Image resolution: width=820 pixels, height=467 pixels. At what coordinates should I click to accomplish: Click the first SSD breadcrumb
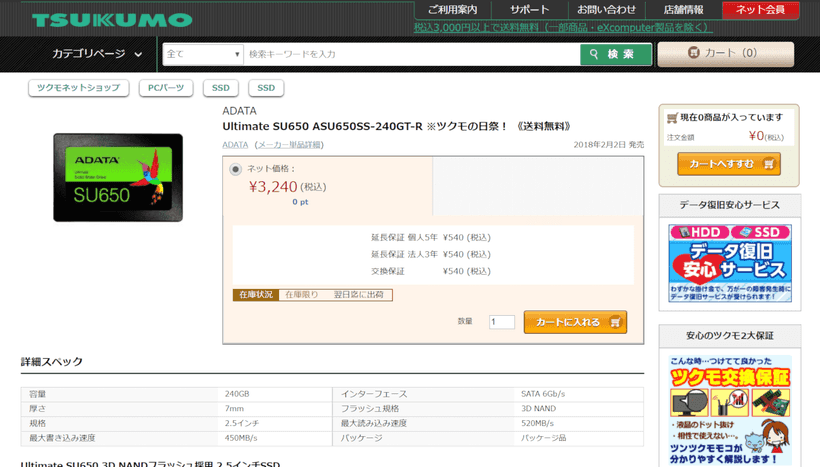tap(221, 87)
